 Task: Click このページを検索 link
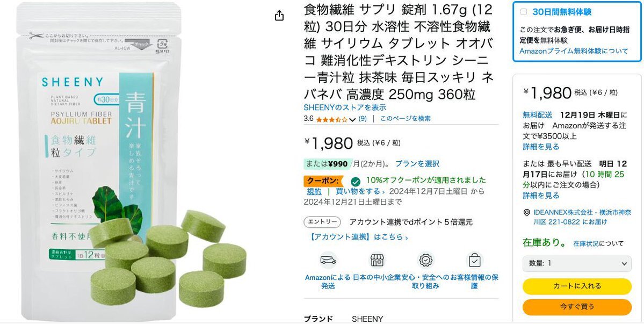(x=405, y=119)
